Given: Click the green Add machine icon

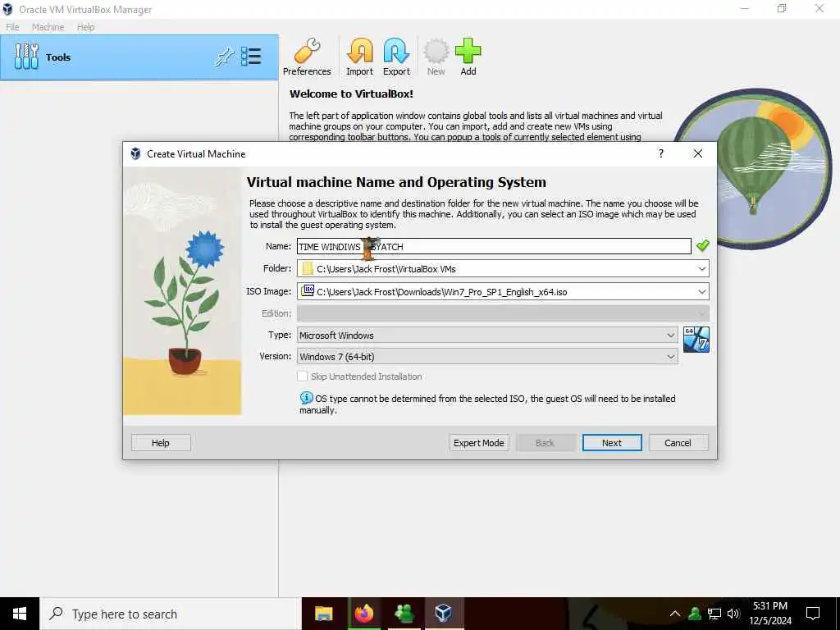Looking at the screenshot, I should (x=468, y=57).
